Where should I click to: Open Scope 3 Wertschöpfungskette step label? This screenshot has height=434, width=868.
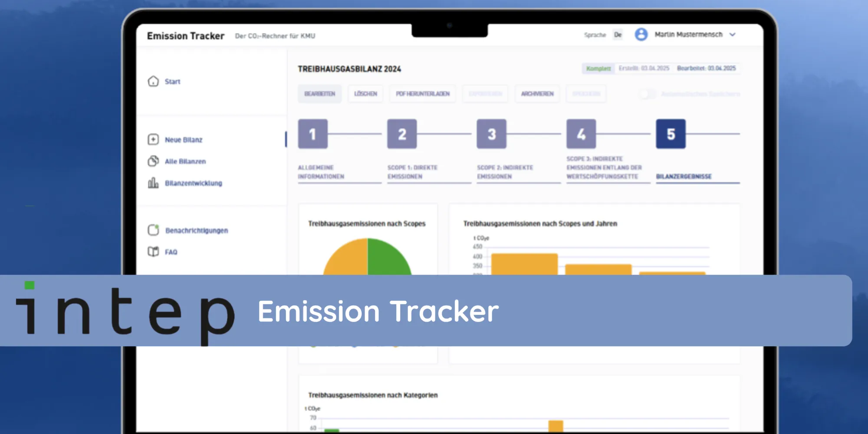click(x=604, y=168)
